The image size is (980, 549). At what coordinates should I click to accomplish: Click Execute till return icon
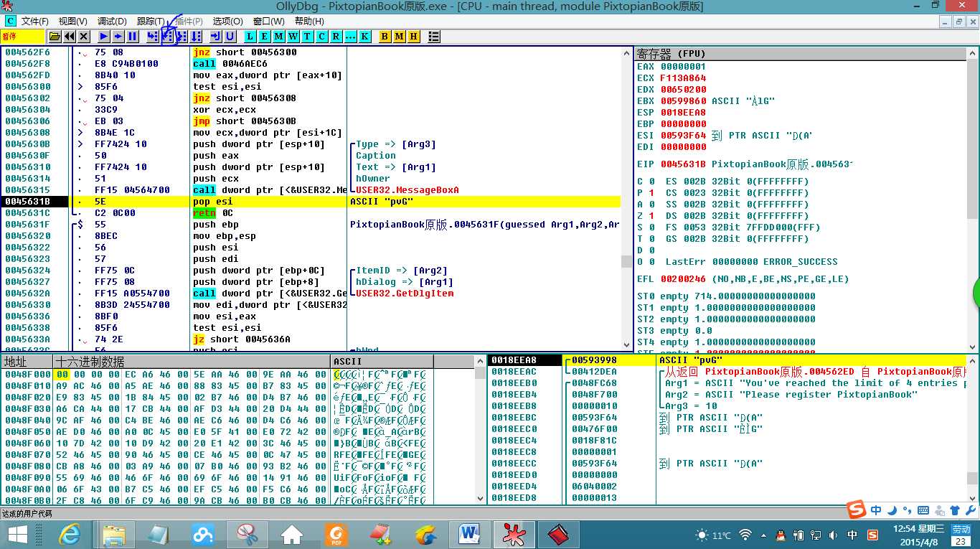tap(215, 36)
